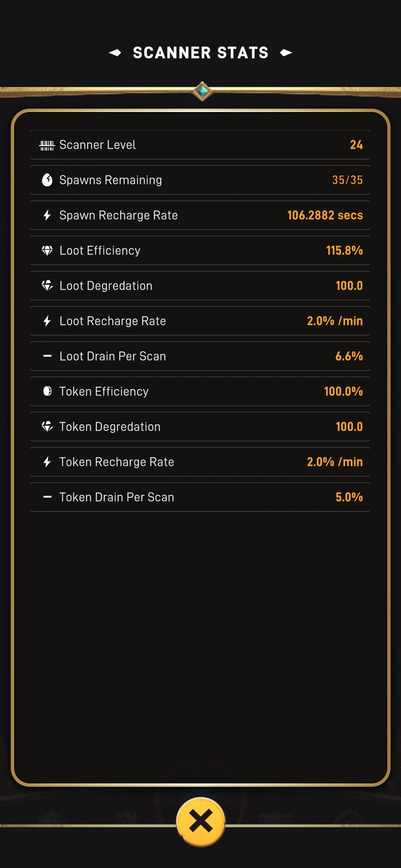Tap the 115.8% Loot Efficiency value
This screenshot has height=868, width=401.
point(344,250)
